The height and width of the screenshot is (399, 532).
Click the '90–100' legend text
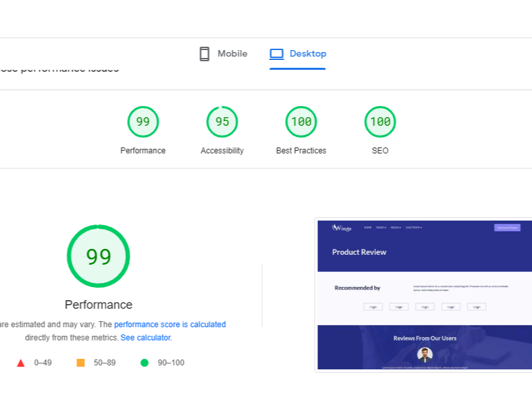coord(171,363)
